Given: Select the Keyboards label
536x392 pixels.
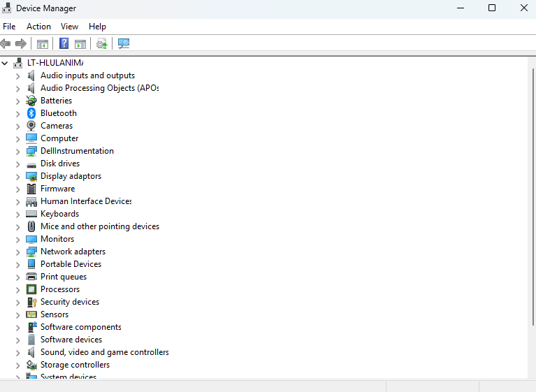Looking at the screenshot, I should [x=59, y=214].
